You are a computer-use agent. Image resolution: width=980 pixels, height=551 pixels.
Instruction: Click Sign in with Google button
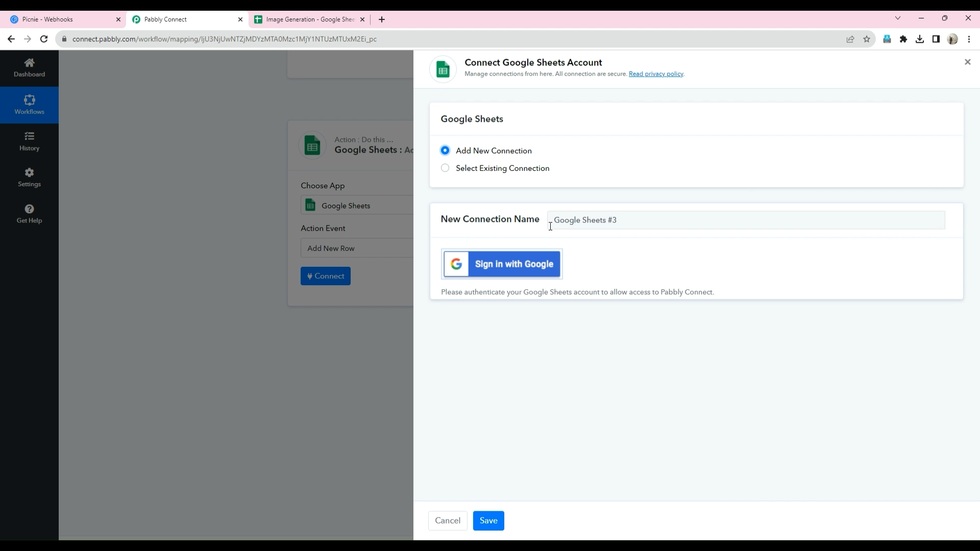(x=502, y=264)
